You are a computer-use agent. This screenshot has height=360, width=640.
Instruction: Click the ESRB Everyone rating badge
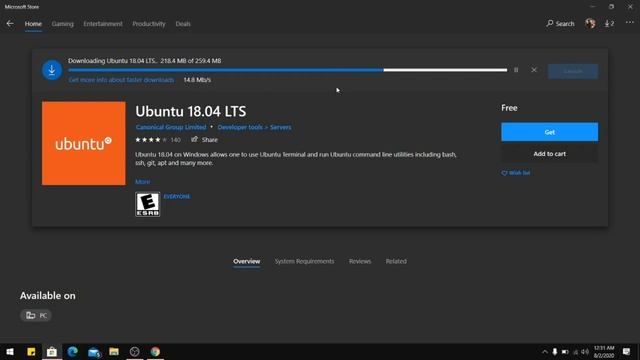(148, 204)
